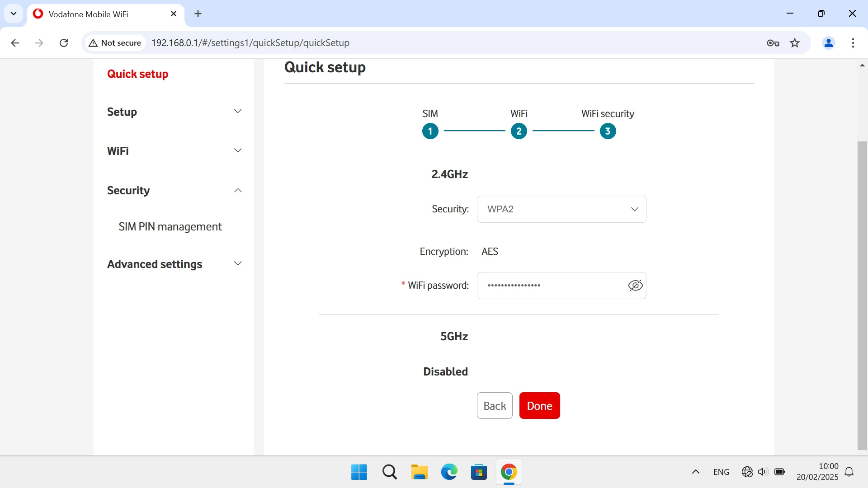Screen dimensions: 868x488
Task: Expand the WiFi sidebar section
Action: click(x=174, y=151)
